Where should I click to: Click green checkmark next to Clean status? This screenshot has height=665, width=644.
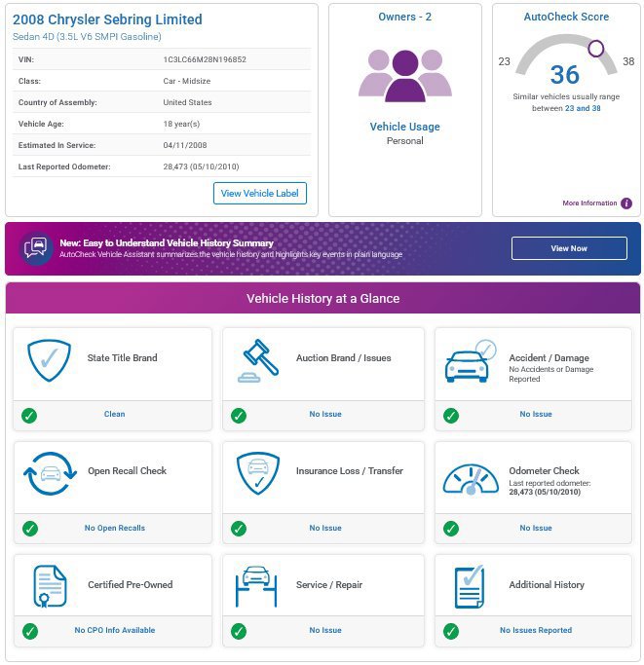coord(29,415)
